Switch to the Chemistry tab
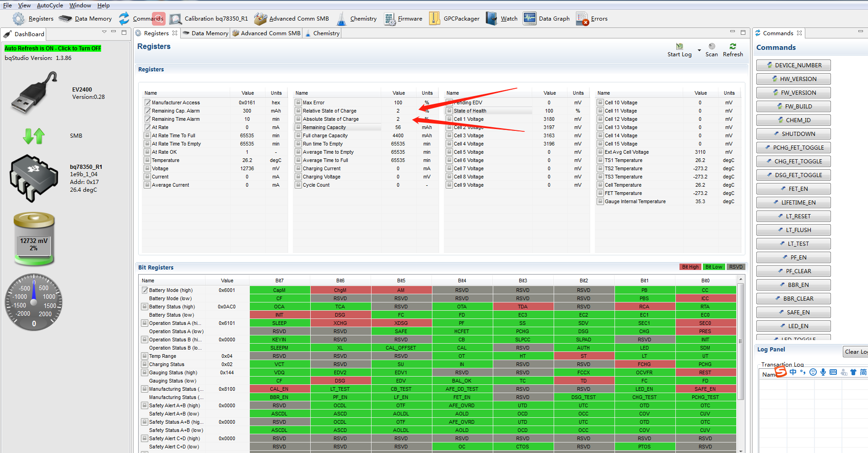This screenshot has width=868, height=453. tap(322, 33)
